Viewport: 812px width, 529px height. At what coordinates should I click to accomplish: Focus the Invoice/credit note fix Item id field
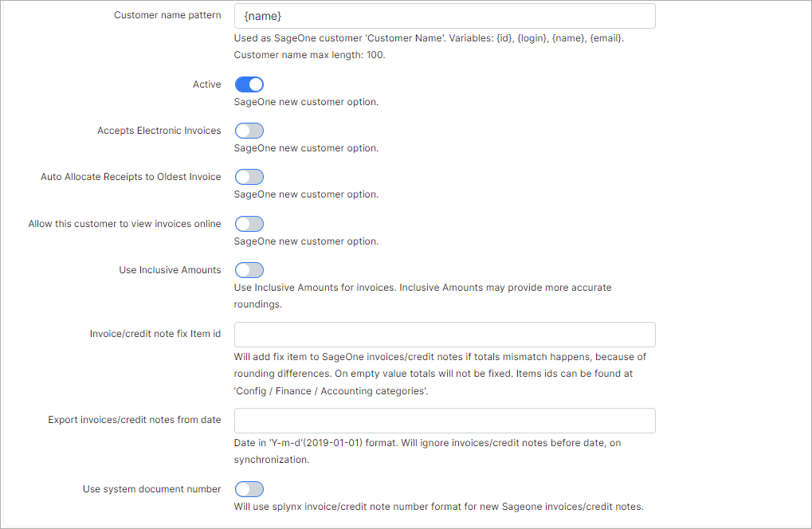pyautogui.click(x=444, y=335)
